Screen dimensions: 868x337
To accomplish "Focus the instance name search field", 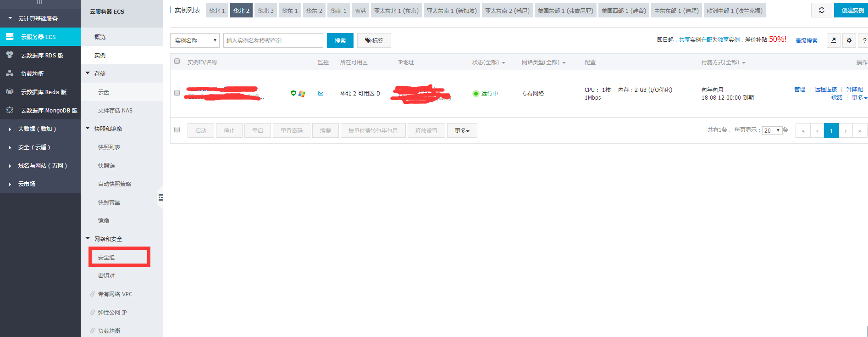I will pos(273,40).
